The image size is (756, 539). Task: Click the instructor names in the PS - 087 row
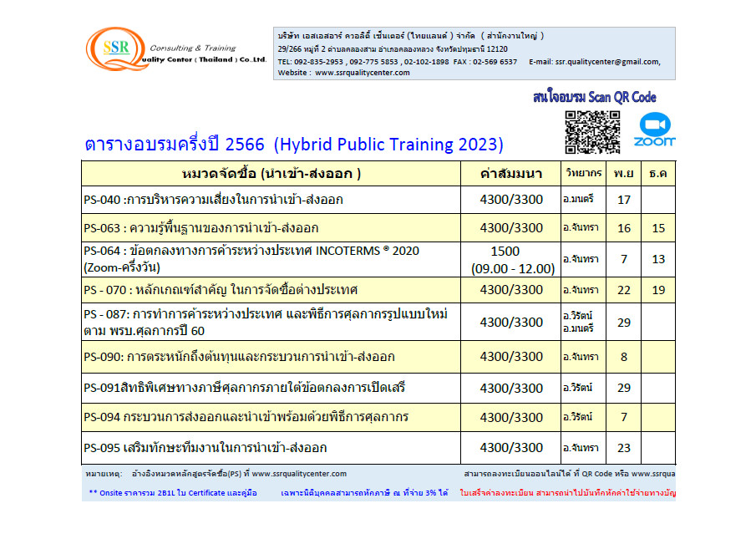coord(578,322)
